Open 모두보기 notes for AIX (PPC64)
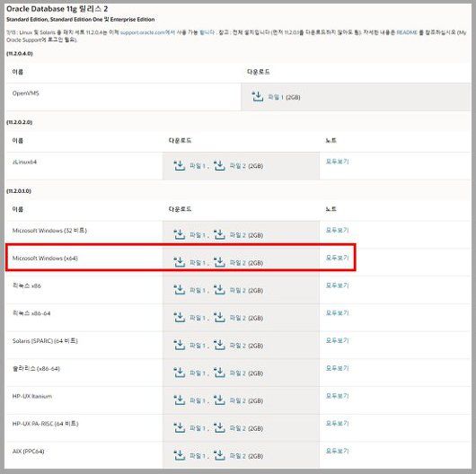Image resolution: width=476 pixels, height=474 pixels. [337, 451]
